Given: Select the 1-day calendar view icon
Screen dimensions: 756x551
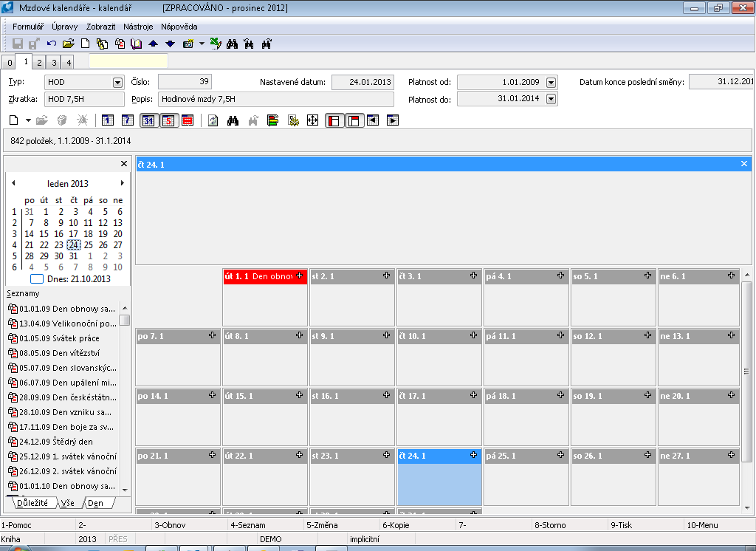Looking at the screenshot, I should tap(108, 120).
